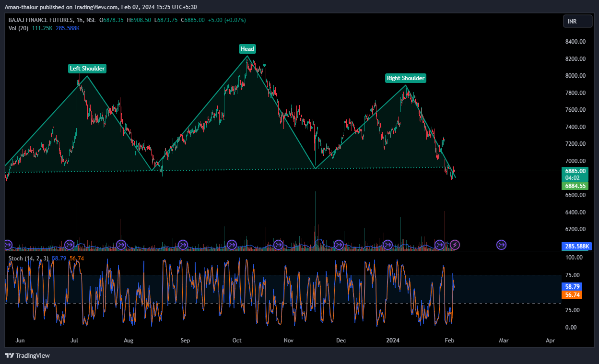The height and width of the screenshot is (364, 599).
Task: Click the rollover marker above the Sep label
Action: (183, 245)
